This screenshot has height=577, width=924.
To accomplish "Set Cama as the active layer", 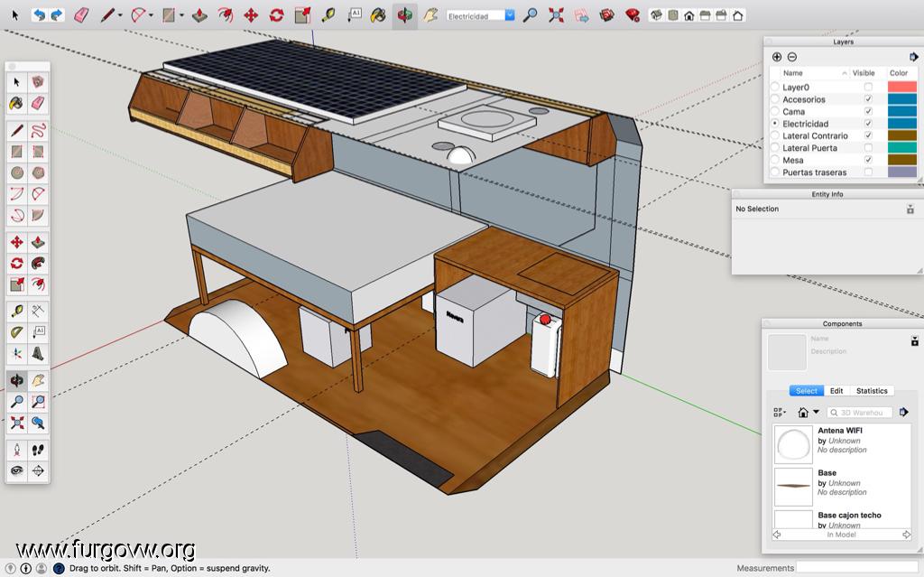I will (x=775, y=111).
